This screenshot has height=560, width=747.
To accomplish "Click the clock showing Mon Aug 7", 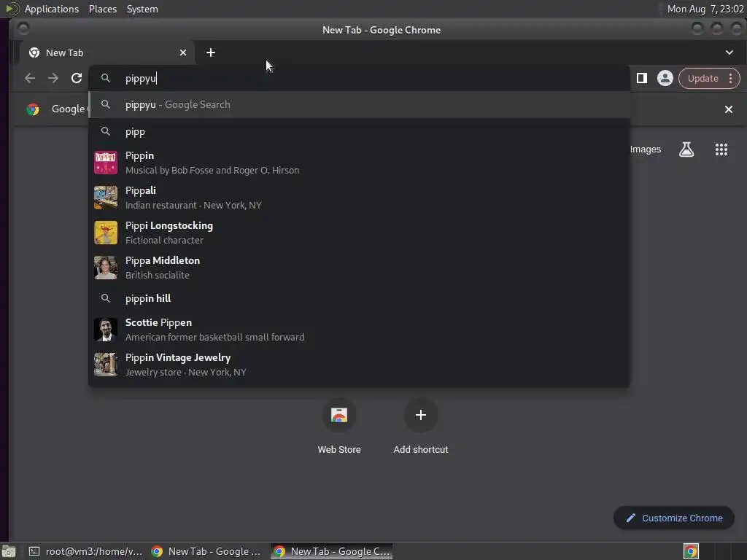I will pos(705,9).
